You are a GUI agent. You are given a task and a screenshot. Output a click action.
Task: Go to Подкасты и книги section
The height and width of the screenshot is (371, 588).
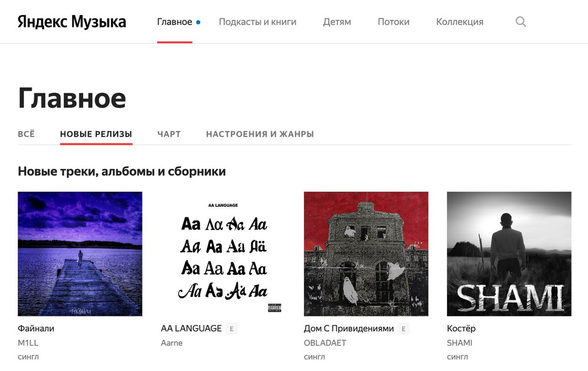point(258,22)
